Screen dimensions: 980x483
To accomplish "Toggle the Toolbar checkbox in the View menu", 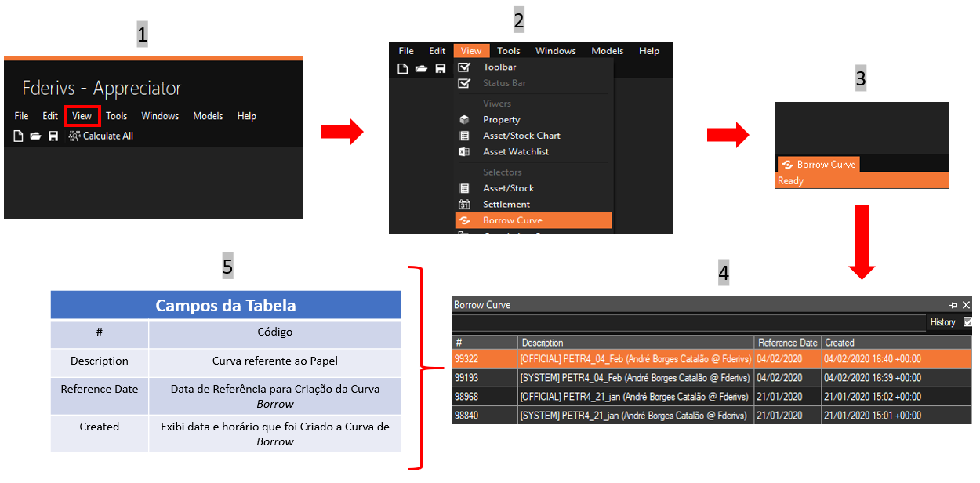I will [464, 67].
